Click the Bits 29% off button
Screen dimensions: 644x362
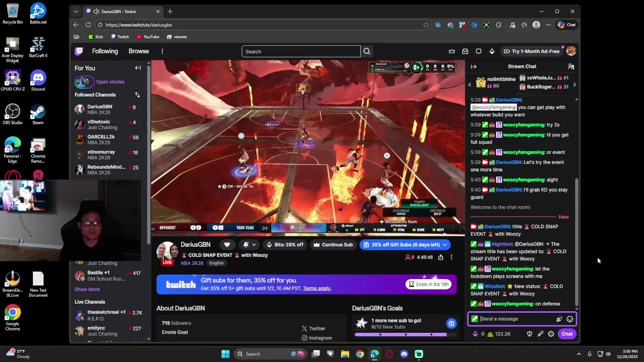[285, 245]
